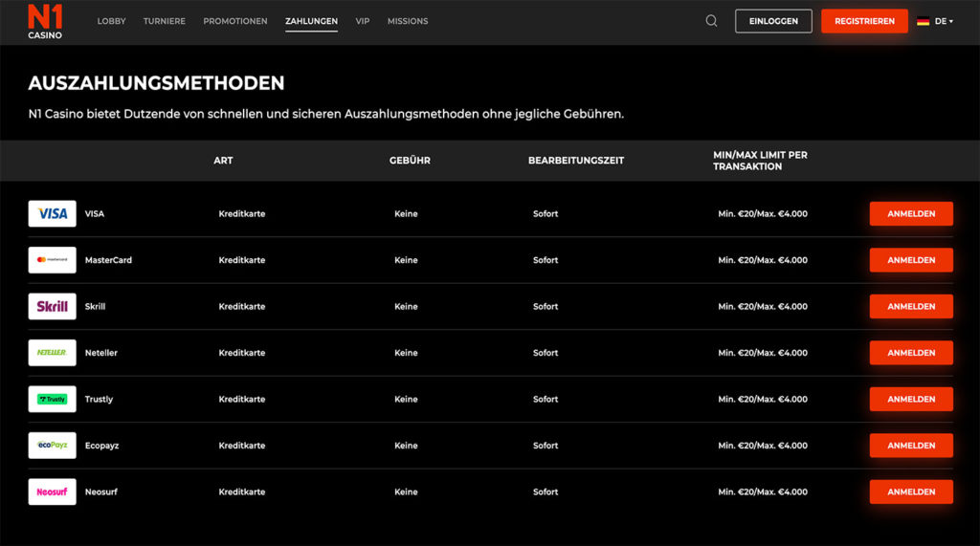Image resolution: width=980 pixels, height=546 pixels.
Task: Click the GEBÜHR column header
Action: (x=410, y=161)
